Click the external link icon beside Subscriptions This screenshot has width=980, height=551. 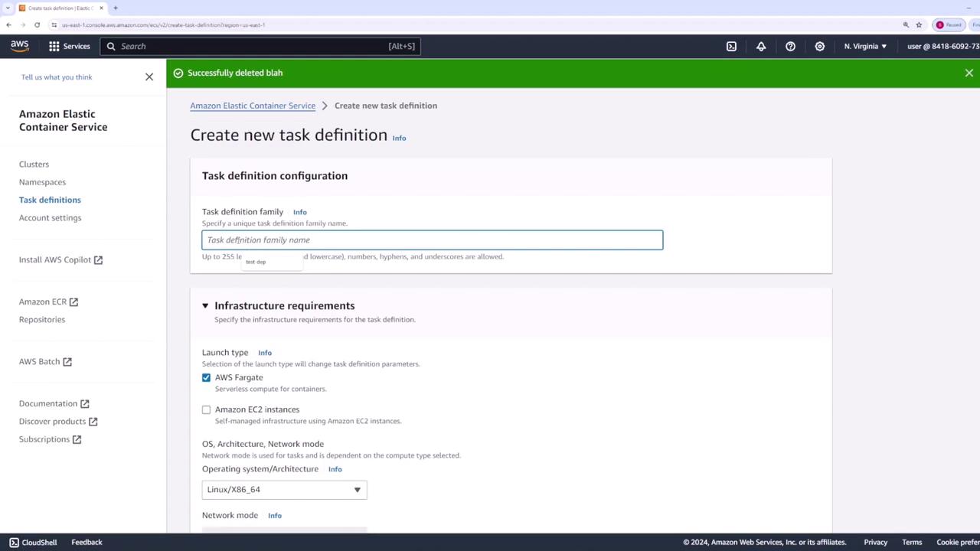pos(77,439)
